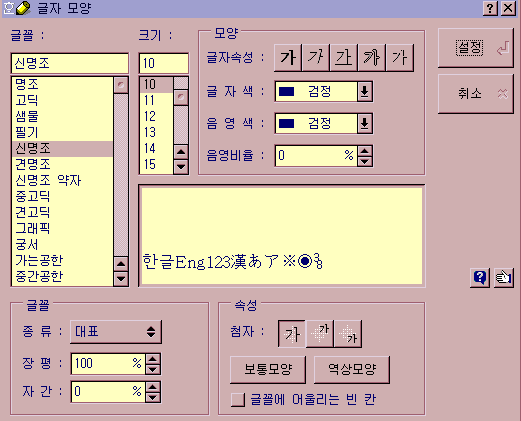The image size is (521, 421).
Task: Click the 설정 confirm button
Action: point(475,48)
